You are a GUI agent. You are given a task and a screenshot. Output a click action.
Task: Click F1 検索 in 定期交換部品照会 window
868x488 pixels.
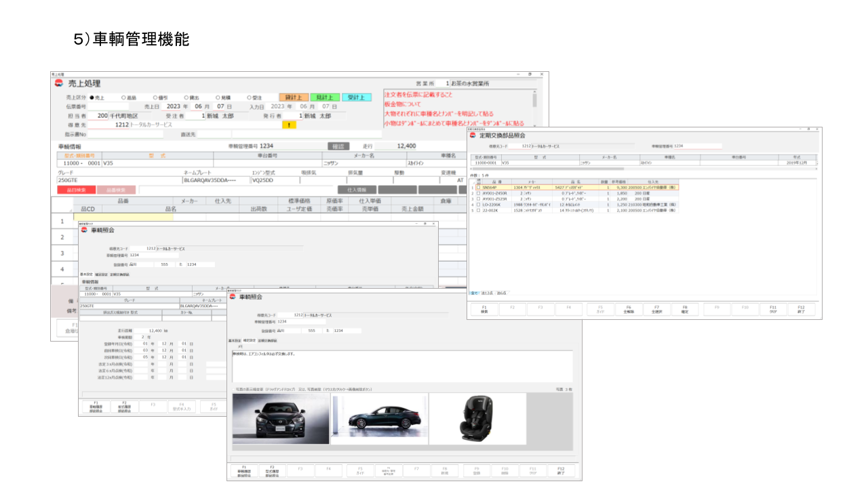[484, 309]
